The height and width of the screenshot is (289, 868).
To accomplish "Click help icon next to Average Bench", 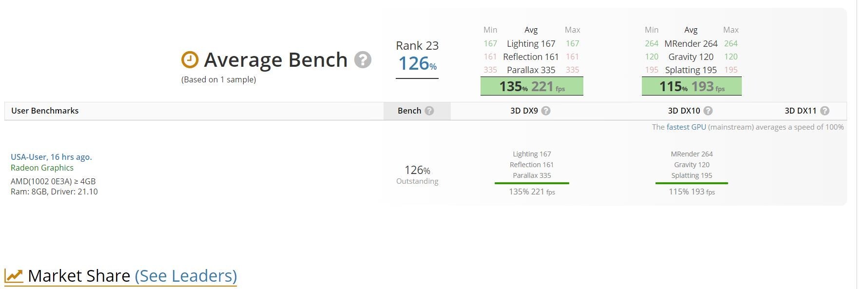I will [363, 60].
